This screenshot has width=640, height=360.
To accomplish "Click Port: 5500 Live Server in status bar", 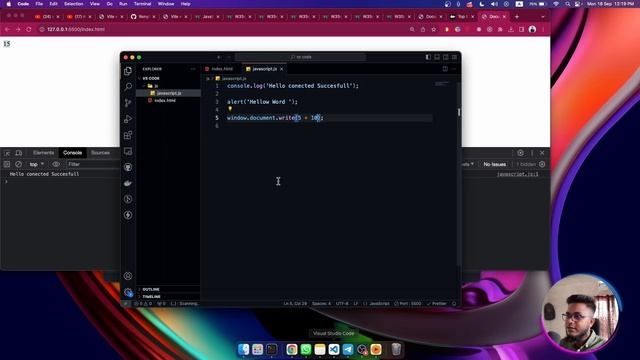I will click(408, 304).
